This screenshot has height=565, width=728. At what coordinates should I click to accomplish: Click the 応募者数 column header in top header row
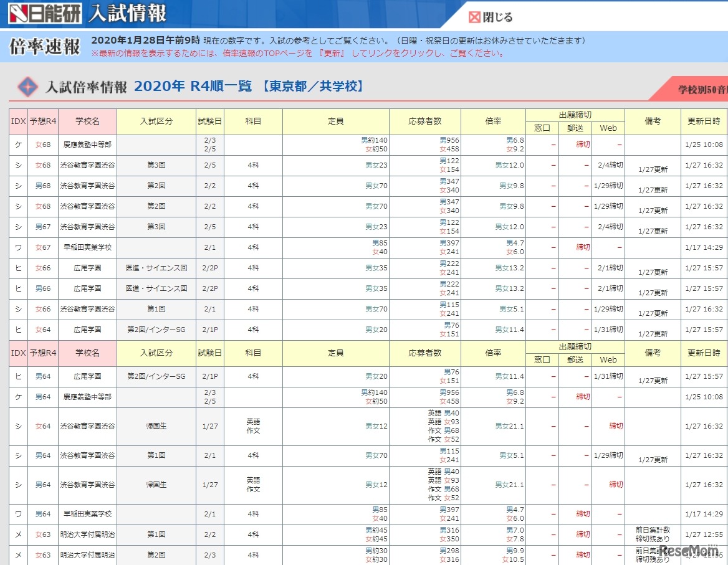tap(424, 121)
